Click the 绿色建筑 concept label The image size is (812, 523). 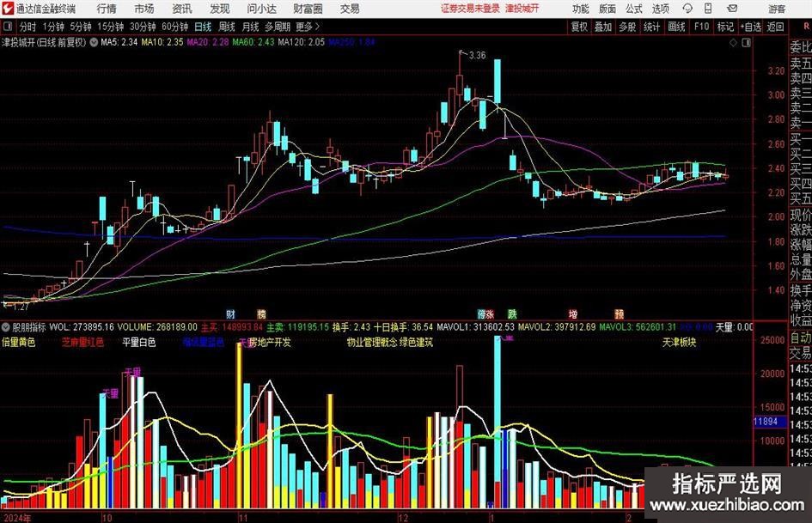tap(416, 343)
